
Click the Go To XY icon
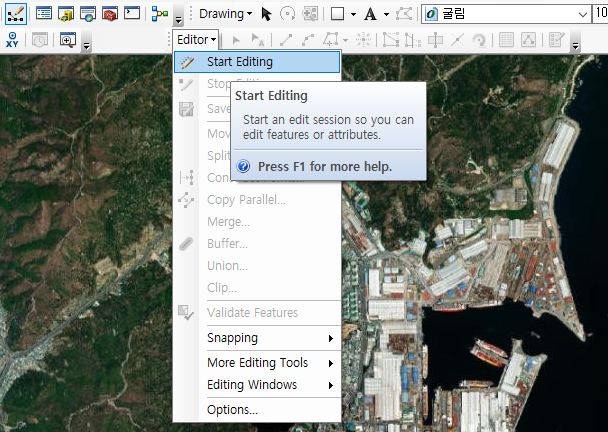pyautogui.click(x=12, y=40)
